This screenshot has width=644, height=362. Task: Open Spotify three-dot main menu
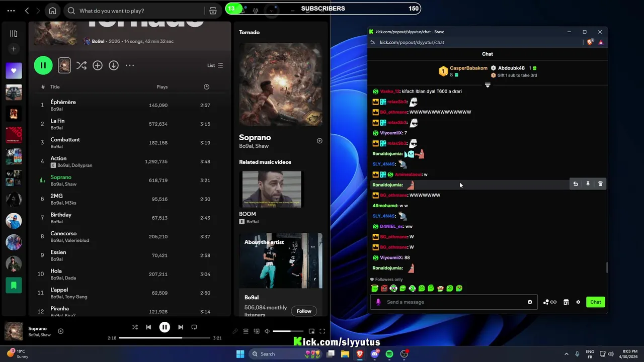pos(11,11)
